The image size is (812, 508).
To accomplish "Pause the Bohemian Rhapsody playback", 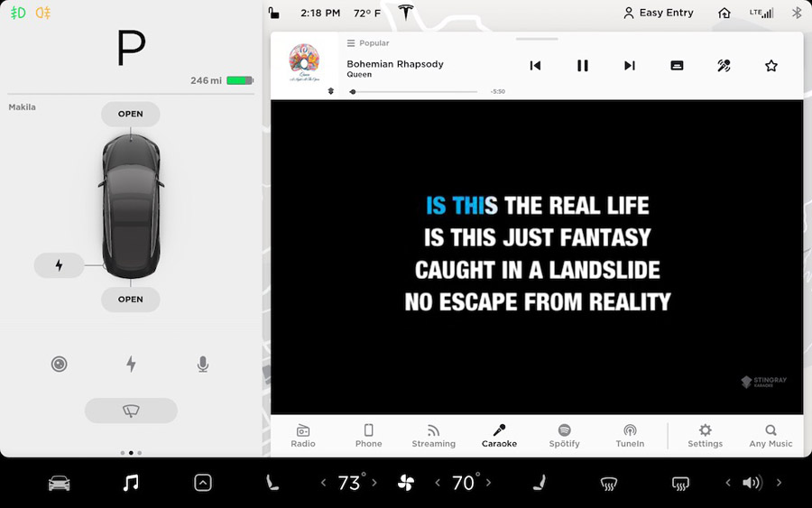I will [x=583, y=66].
